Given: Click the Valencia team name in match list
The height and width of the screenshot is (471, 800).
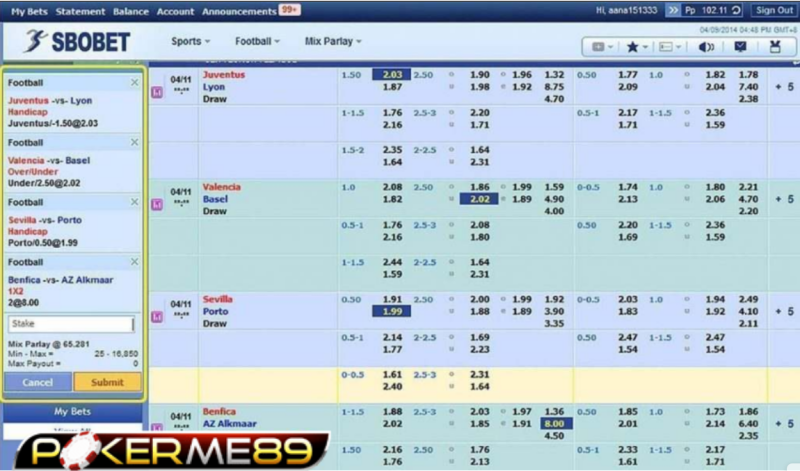Looking at the screenshot, I should click(x=221, y=187).
